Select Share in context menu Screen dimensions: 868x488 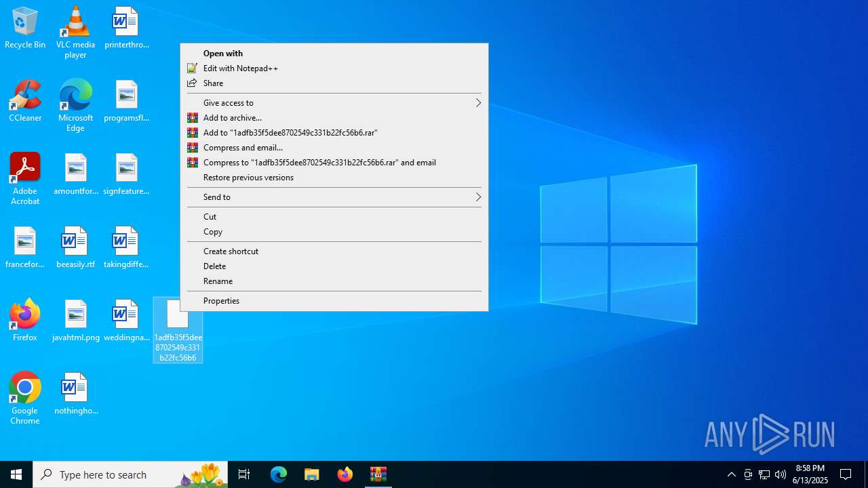coord(334,83)
